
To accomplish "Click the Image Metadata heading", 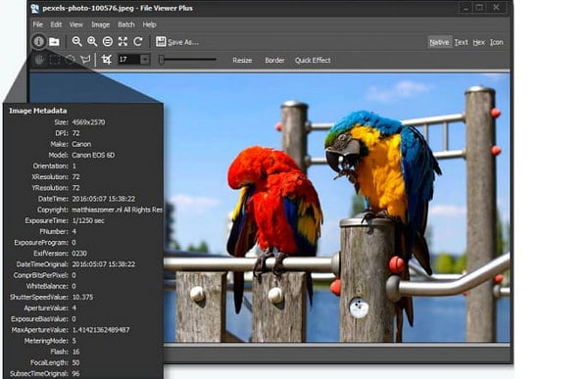I will [x=38, y=111].
